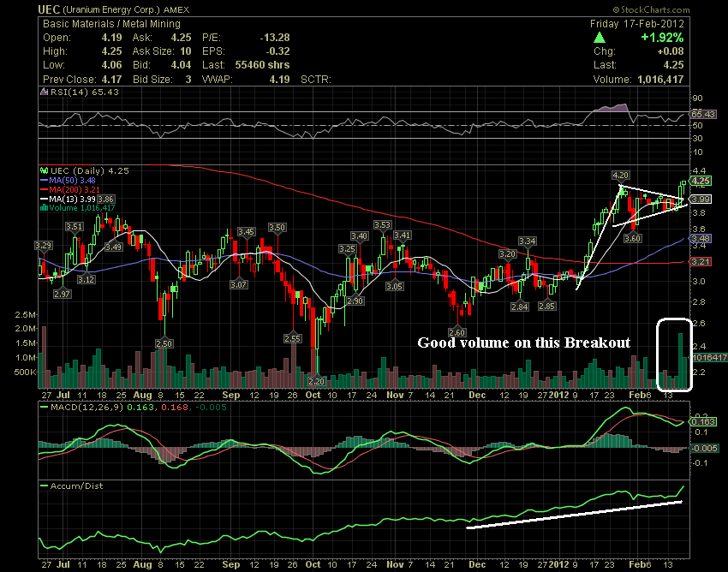The width and height of the screenshot is (728, 572).
Task: Click the Accum/Dist panel label
Action: click(76, 486)
